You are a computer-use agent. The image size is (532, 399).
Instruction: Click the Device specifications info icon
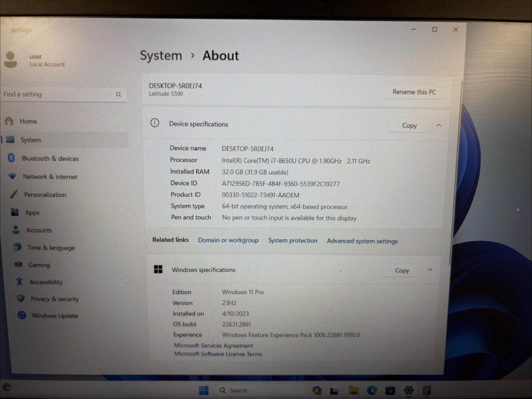[x=155, y=123]
